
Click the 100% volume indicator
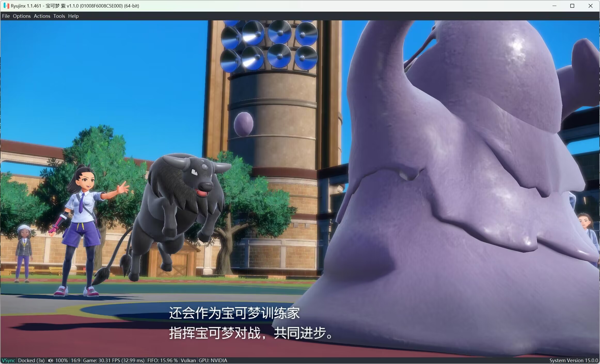[61, 360]
